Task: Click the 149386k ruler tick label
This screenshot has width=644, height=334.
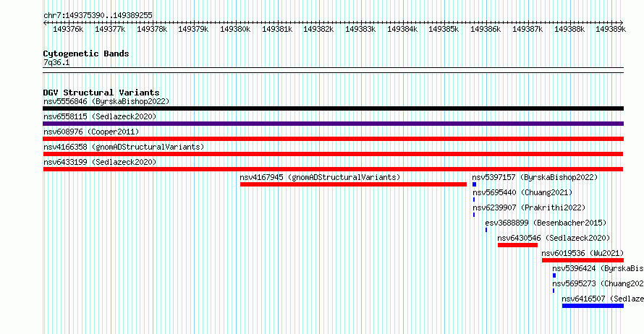Action: coord(486,30)
